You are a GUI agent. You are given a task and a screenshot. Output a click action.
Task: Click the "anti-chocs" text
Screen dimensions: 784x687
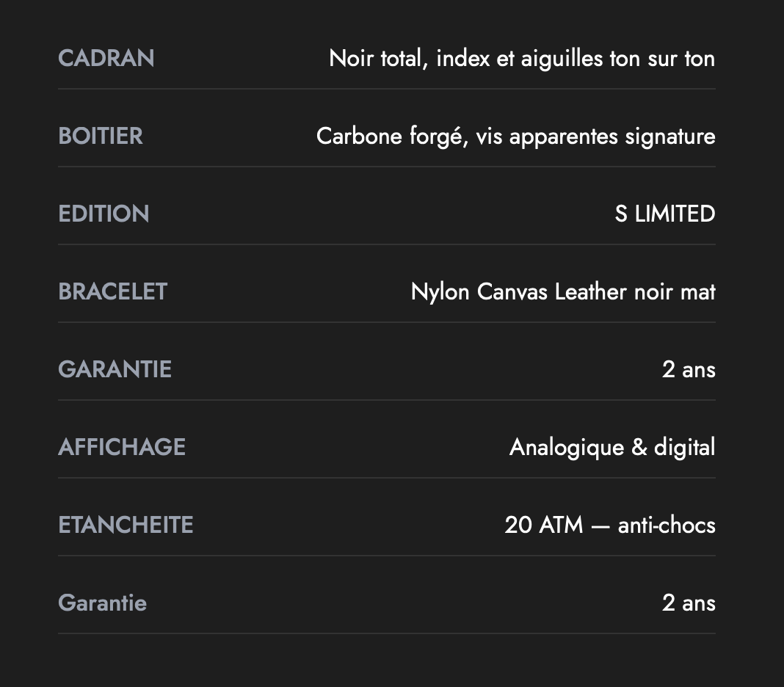point(667,526)
